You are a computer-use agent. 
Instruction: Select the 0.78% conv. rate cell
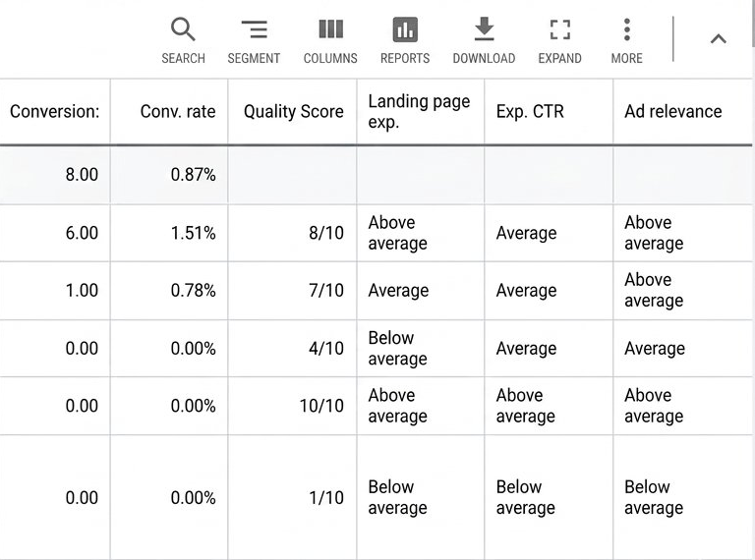193,291
